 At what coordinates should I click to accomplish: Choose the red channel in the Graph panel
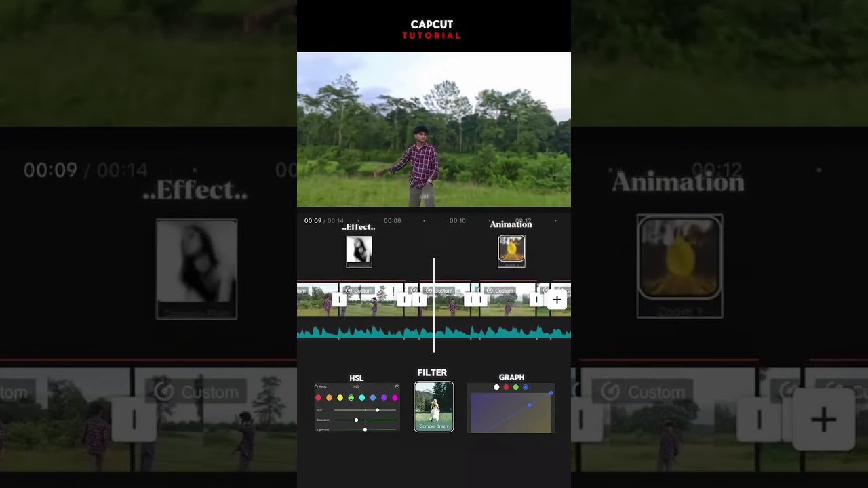coord(507,387)
